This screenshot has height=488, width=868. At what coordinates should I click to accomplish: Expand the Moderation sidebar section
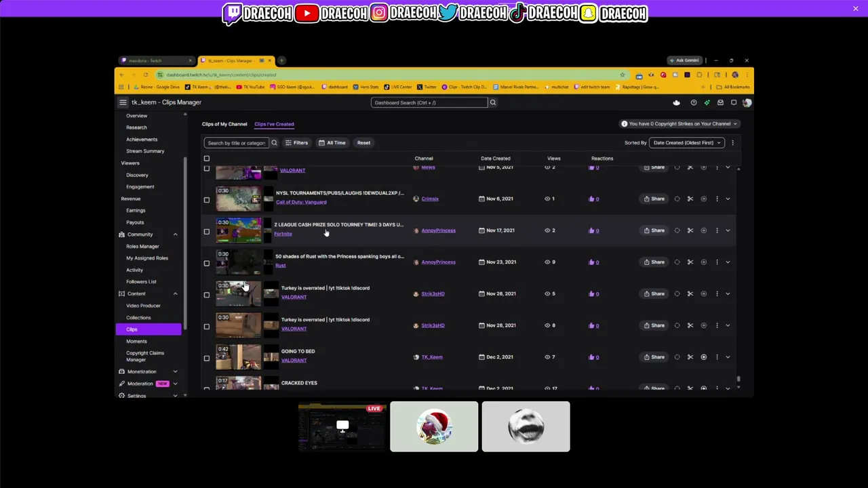click(x=175, y=384)
